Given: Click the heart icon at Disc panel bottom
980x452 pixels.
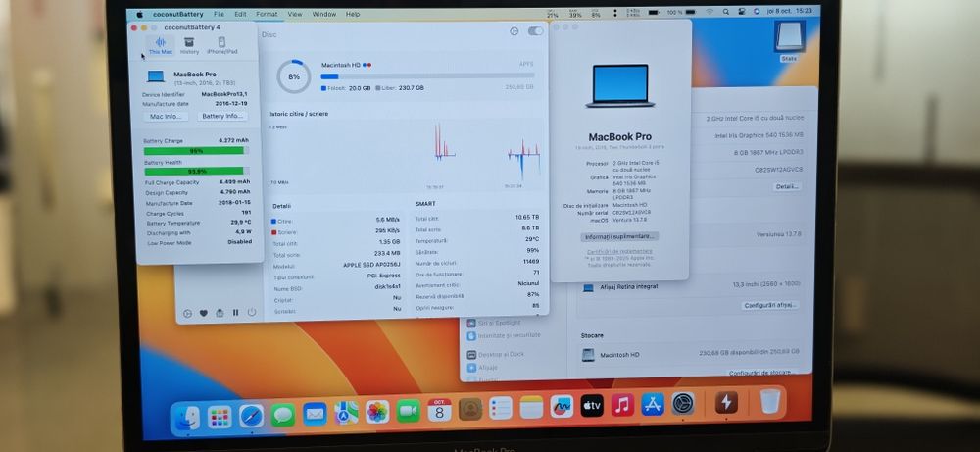Looking at the screenshot, I should coord(204,313).
